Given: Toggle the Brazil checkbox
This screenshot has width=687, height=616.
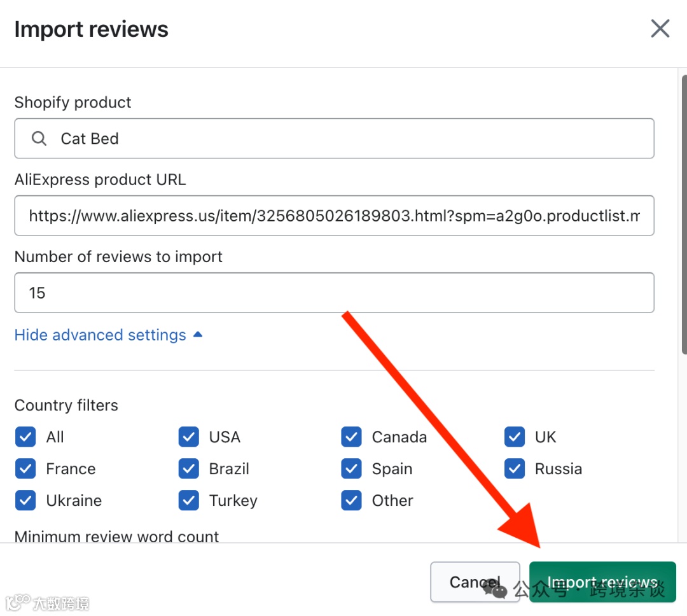Looking at the screenshot, I should pos(189,469).
